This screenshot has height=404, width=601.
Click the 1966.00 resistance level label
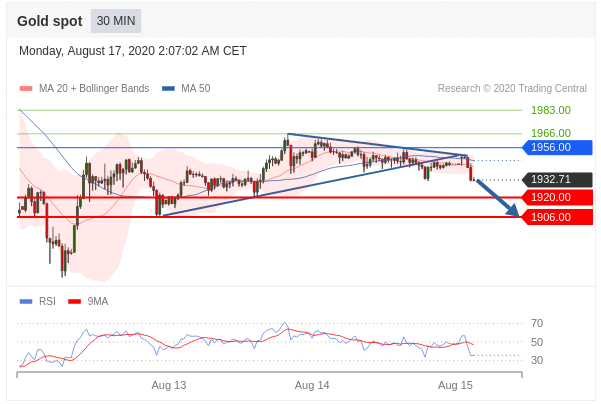(551, 133)
